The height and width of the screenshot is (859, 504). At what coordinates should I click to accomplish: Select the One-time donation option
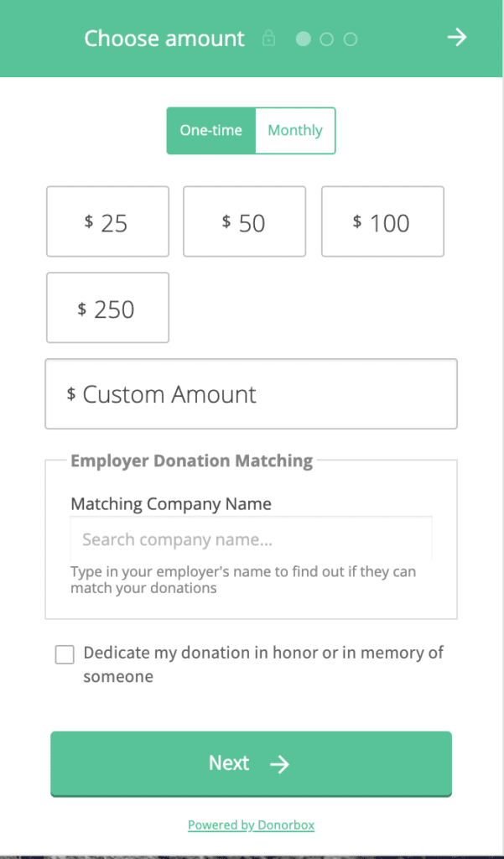click(x=210, y=131)
